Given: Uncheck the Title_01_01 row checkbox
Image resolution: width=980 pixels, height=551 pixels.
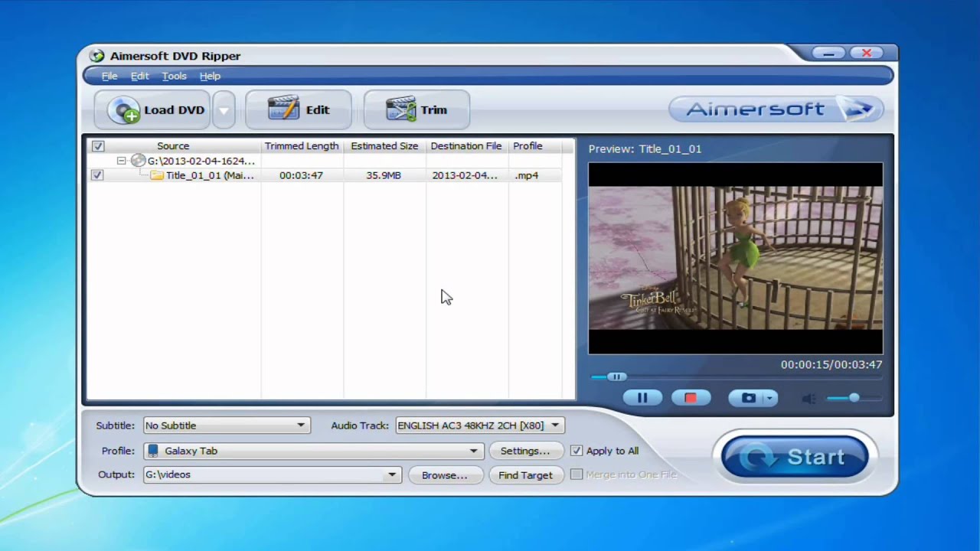Looking at the screenshot, I should point(97,175).
